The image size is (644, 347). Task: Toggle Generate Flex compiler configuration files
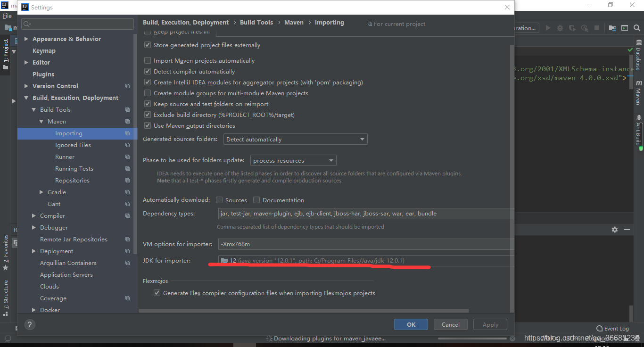point(157,293)
